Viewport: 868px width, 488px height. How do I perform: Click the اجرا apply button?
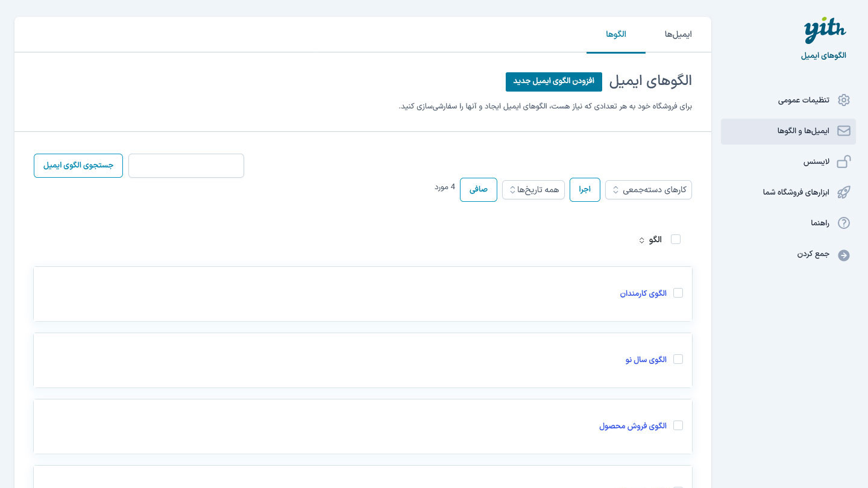tap(585, 190)
